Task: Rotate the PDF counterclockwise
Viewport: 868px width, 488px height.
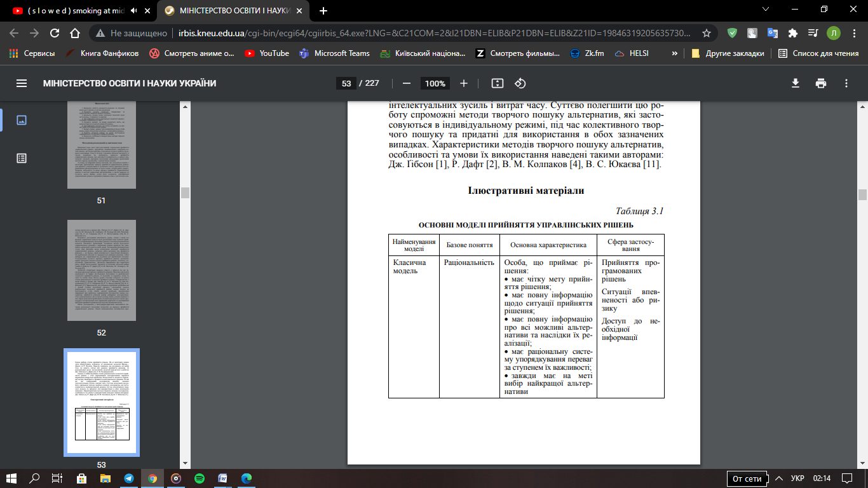Action: (520, 83)
